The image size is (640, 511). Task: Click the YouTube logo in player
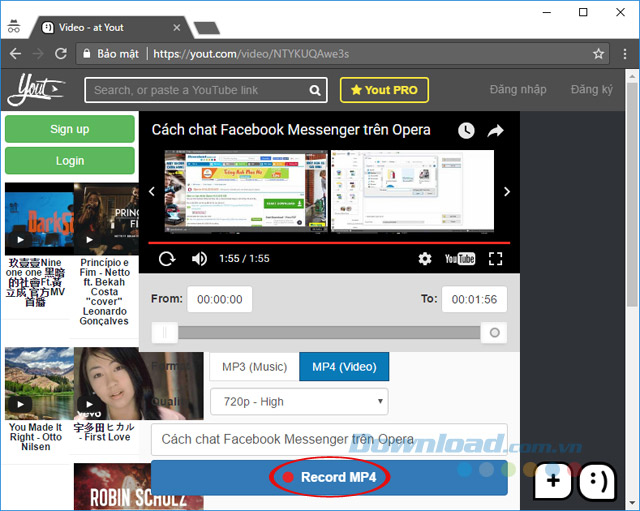460,258
